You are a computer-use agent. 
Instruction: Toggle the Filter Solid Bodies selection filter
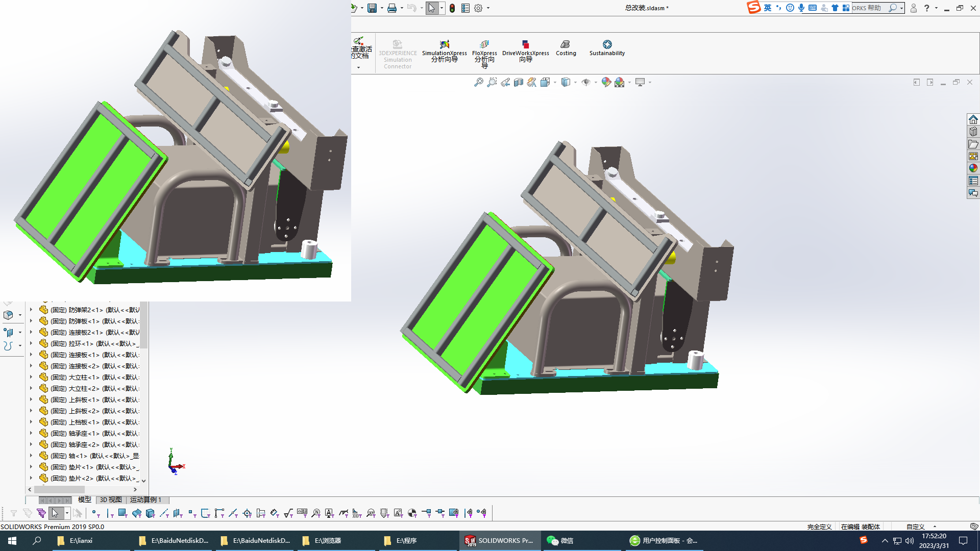[x=150, y=513]
